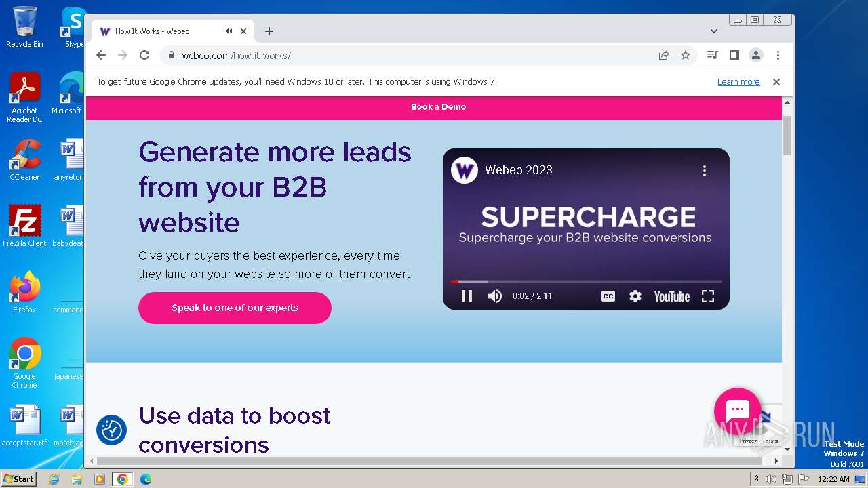Open video on YouTube logo

pos(671,296)
